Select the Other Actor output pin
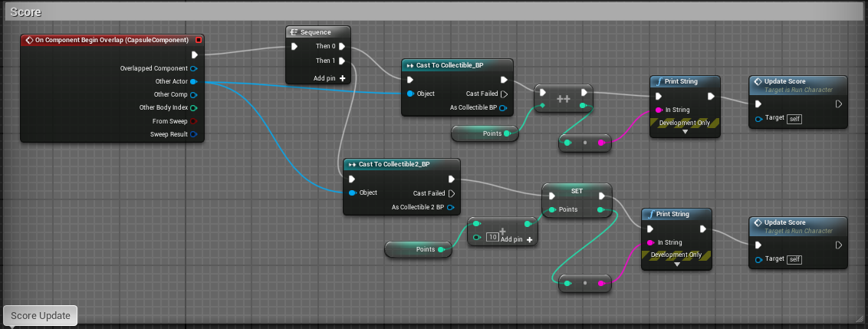 [193, 81]
